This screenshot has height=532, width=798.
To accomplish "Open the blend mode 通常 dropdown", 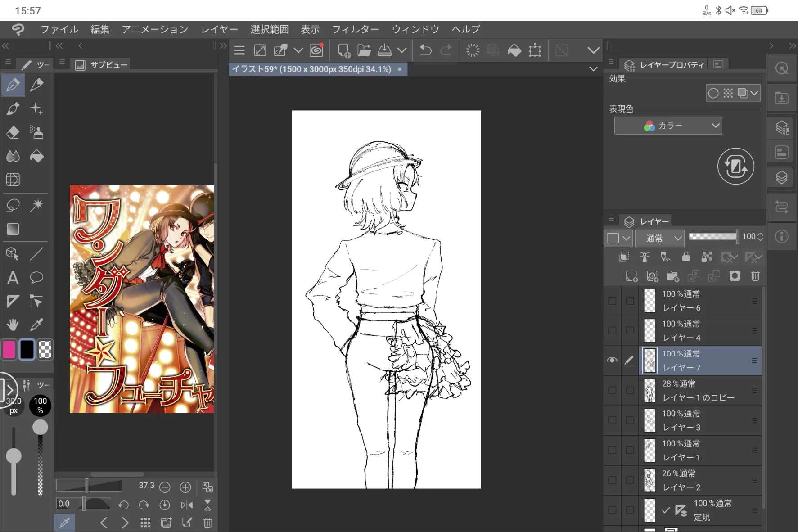I will pyautogui.click(x=659, y=238).
